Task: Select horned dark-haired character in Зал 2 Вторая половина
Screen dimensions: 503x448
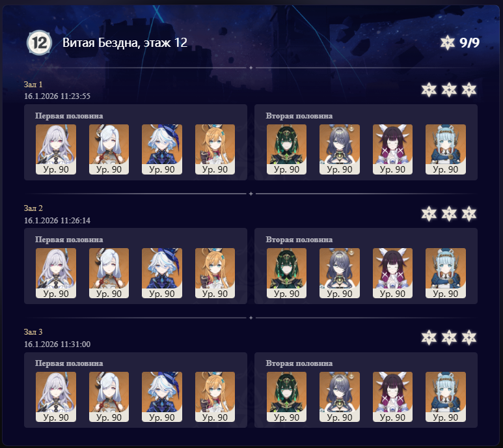Action: click(392, 273)
